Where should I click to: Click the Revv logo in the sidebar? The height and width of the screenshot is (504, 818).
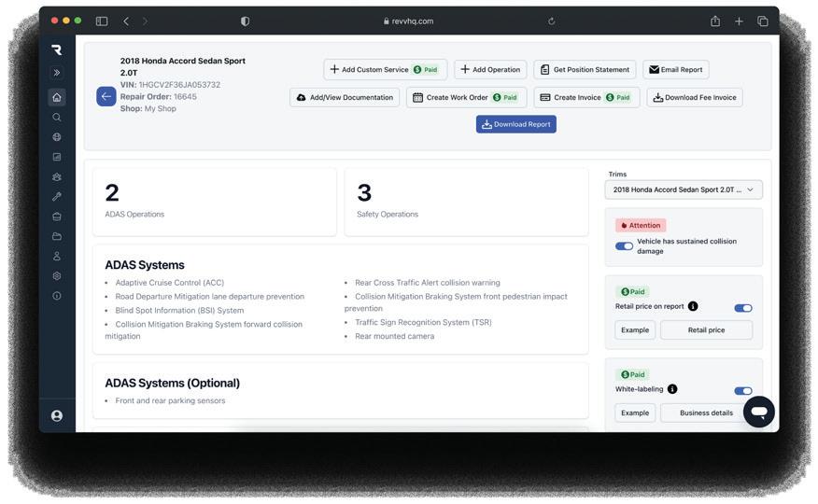[57, 49]
